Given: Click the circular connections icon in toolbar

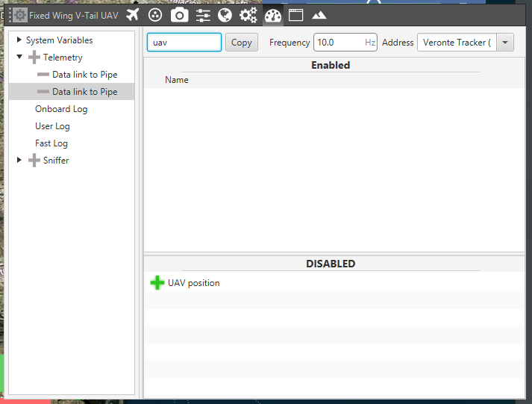Looking at the screenshot, I should pos(155,15).
